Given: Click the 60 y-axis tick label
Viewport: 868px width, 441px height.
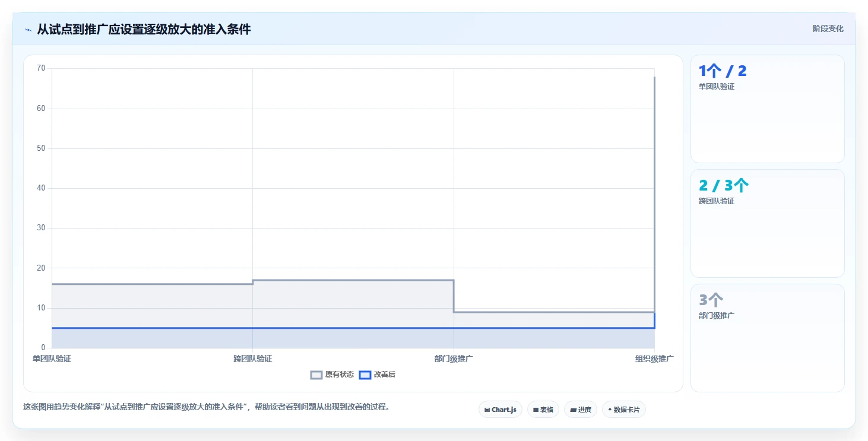Looking at the screenshot, I should (41, 109).
